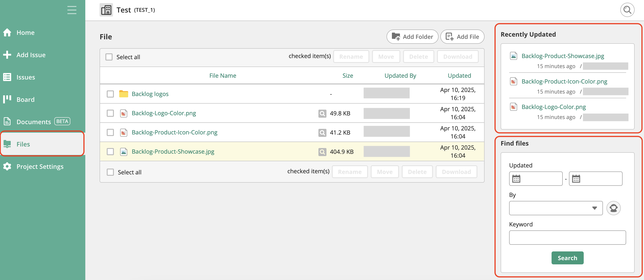Click the Project Settings gear icon

point(7,166)
